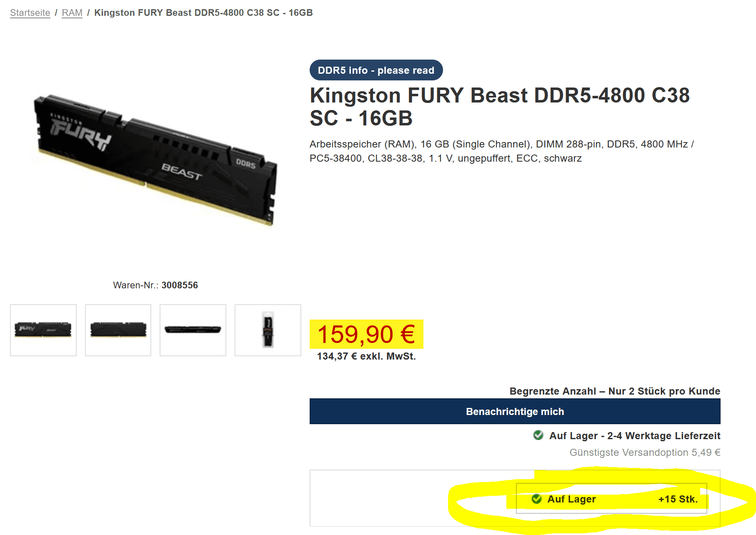
Task: Select the fourth packaged RAM thumbnail
Action: pyautogui.click(x=268, y=330)
